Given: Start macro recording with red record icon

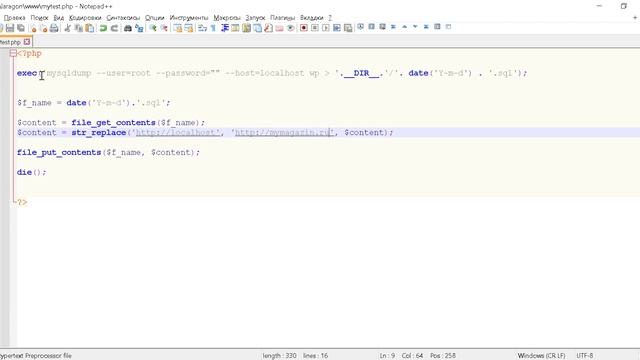Looking at the screenshot, I should 304,28.
